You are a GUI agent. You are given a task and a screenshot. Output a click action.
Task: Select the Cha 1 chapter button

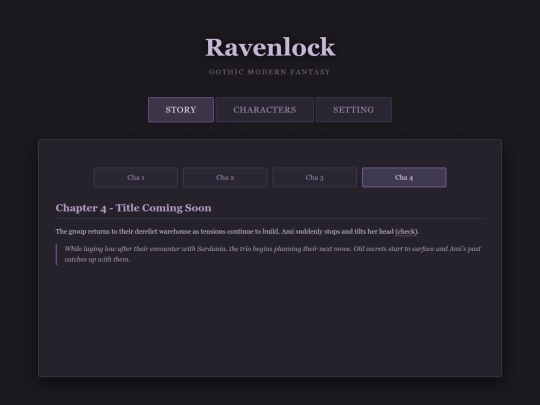[136, 177]
